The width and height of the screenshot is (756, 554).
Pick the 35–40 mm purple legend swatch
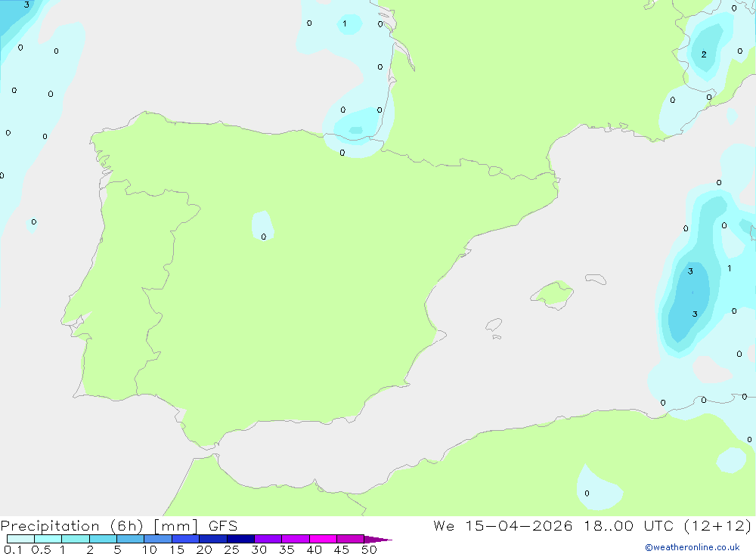296,539
